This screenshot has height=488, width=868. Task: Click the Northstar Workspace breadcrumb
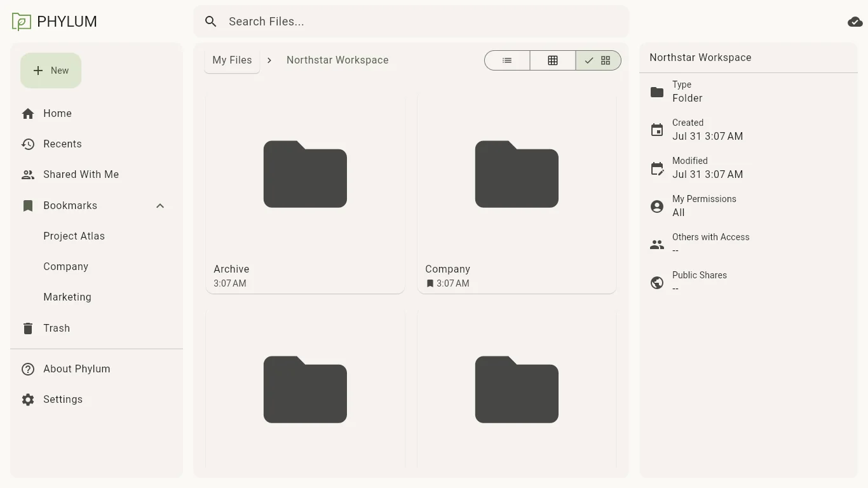click(x=337, y=60)
